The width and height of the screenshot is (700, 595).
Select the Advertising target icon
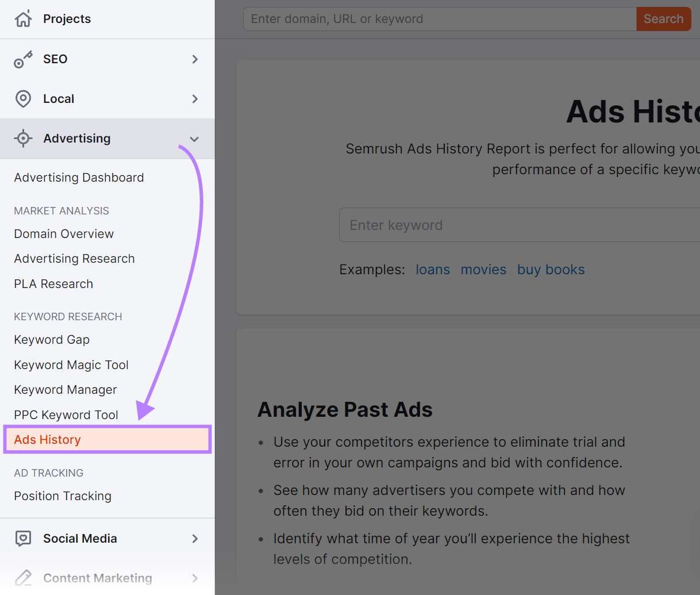pos(23,138)
